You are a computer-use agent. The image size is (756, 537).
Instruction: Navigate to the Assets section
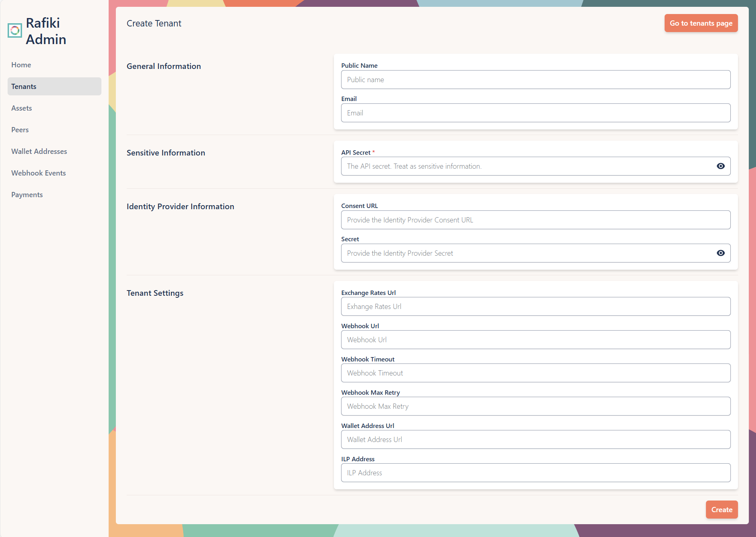click(21, 108)
